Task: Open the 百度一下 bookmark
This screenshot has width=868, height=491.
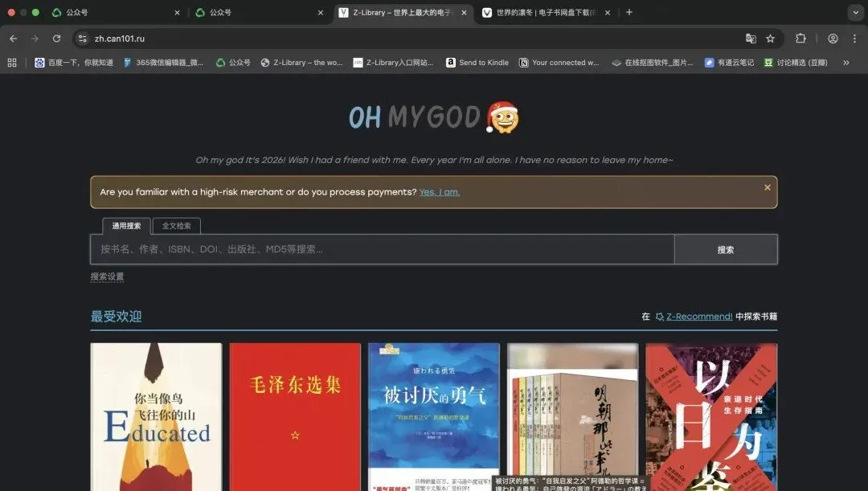Action: click(x=74, y=63)
